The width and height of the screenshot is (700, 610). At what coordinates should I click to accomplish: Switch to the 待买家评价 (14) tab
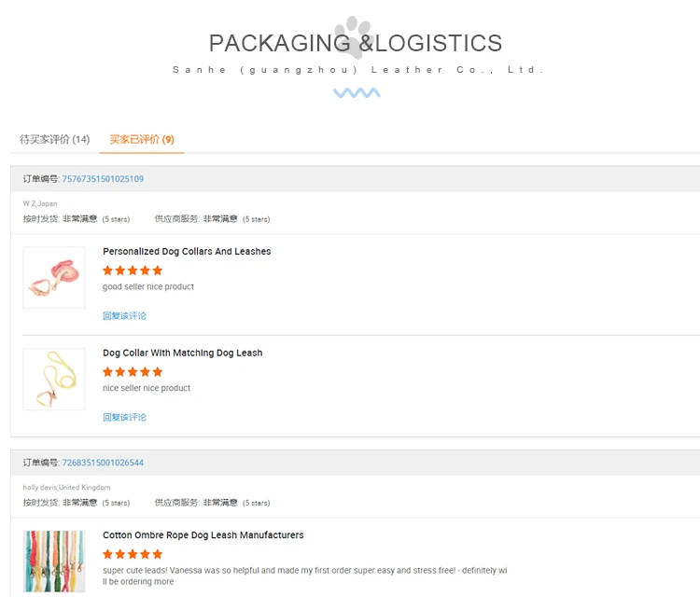[55, 140]
